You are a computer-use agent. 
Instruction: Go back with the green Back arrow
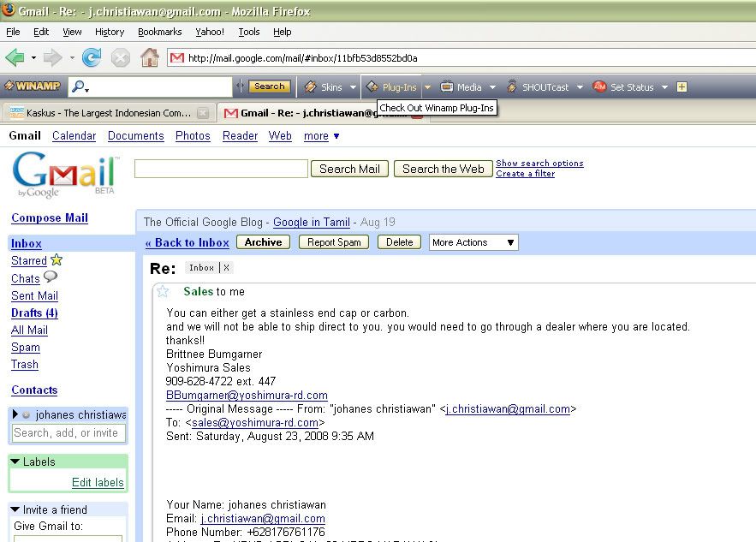15,58
